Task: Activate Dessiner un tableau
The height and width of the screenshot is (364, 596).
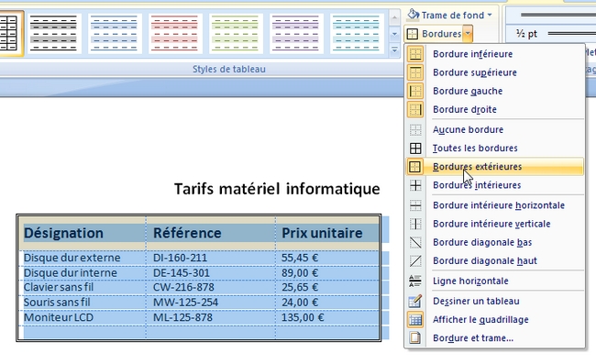Action: click(x=495, y=302)
